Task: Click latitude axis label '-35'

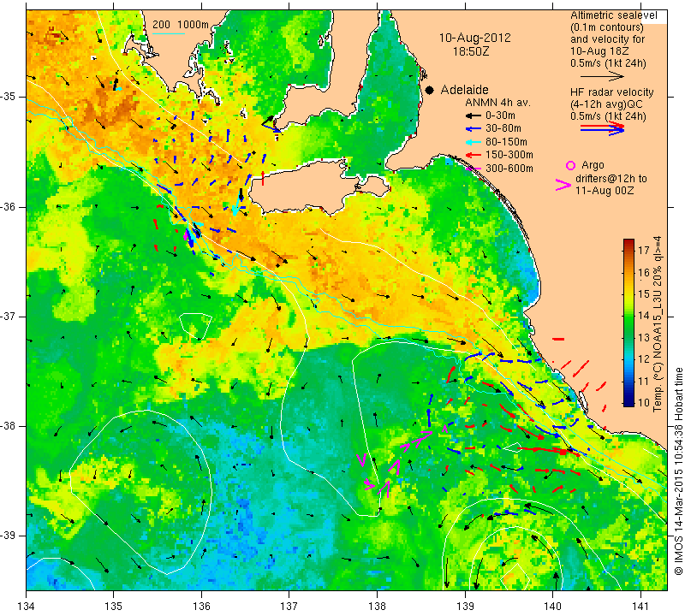Action: (x=9, y=97)
